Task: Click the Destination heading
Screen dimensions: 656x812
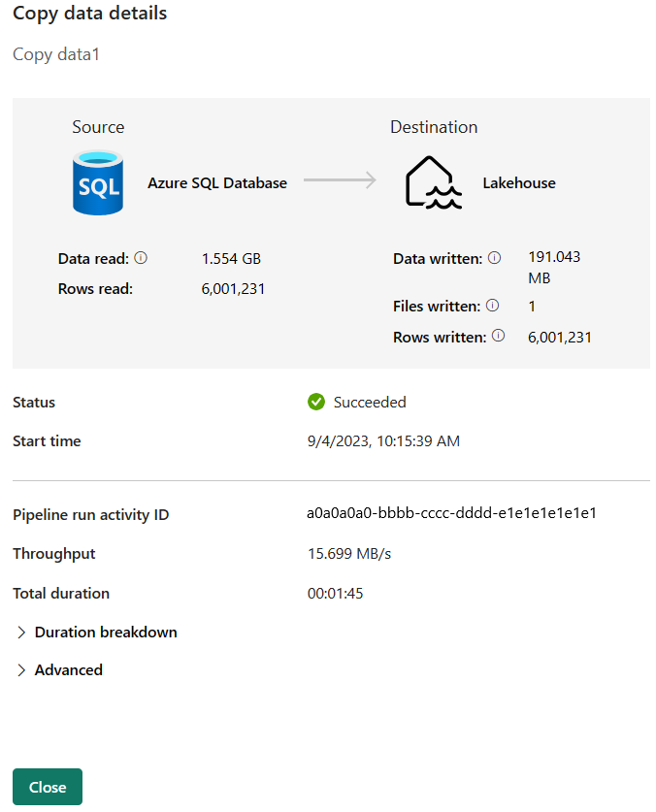Action: click(x=434, y=127)
